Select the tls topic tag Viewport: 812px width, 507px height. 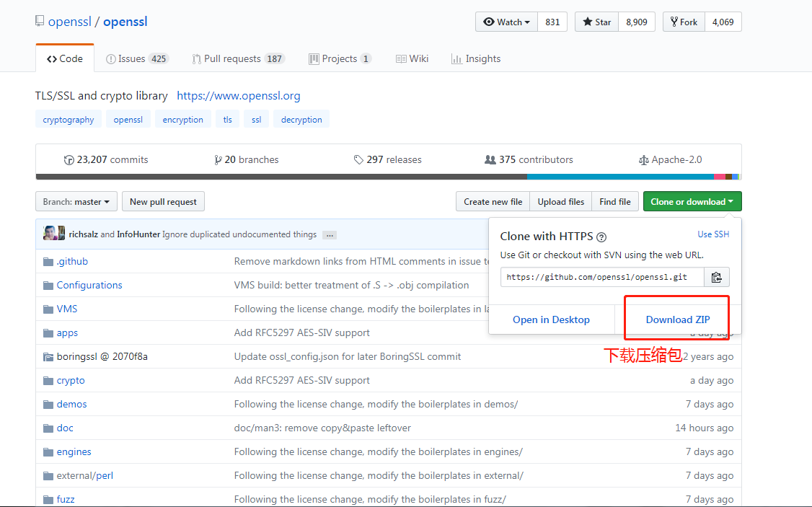click(x=228, y=120)
